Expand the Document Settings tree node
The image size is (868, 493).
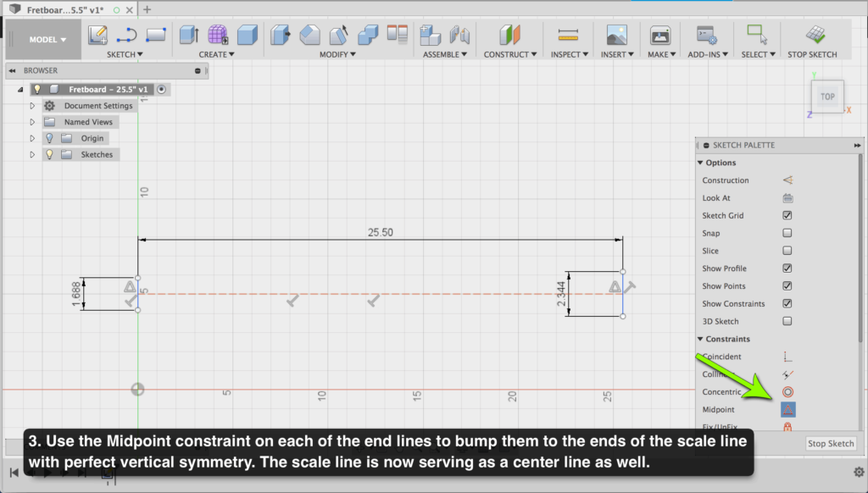pos(32,106)
